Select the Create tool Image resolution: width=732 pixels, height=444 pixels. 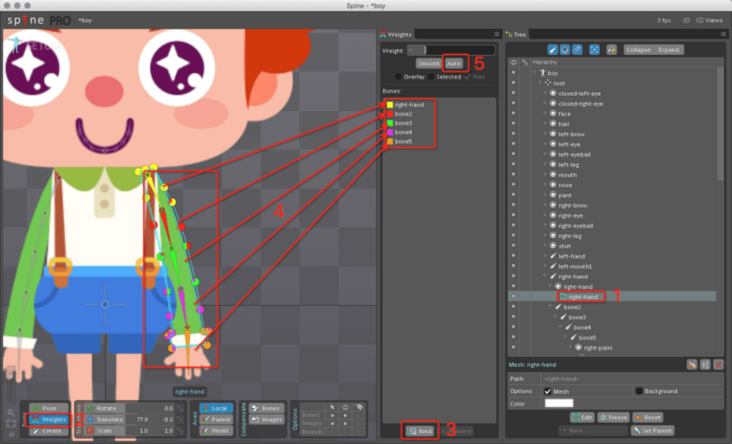(49, 430)
